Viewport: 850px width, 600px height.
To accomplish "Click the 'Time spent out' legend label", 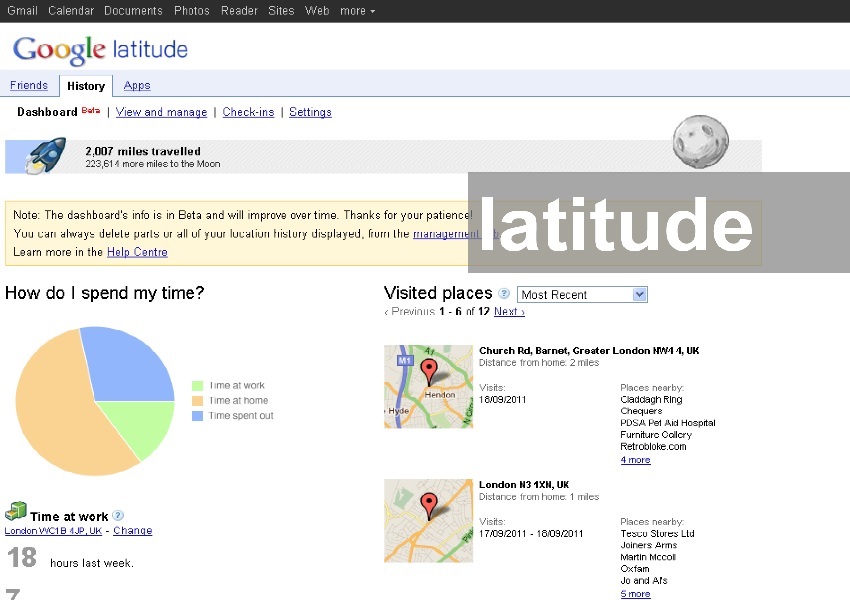I will tap(241, 416).
